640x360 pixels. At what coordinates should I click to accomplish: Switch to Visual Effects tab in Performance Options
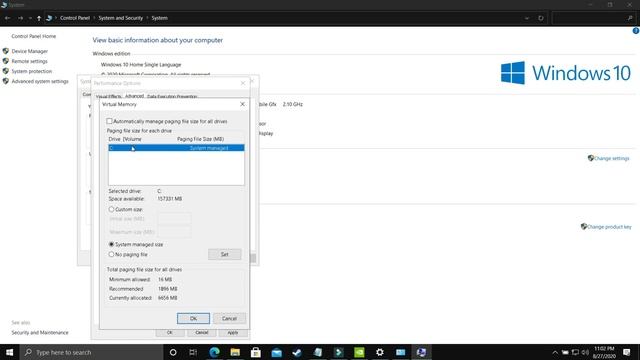click(109, 96)
